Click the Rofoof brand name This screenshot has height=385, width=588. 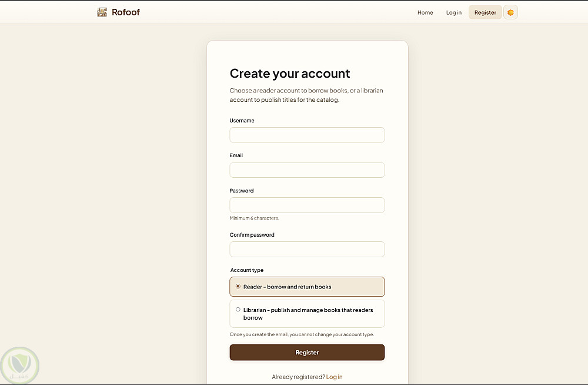pyautogui.click(x=126, y=12)
